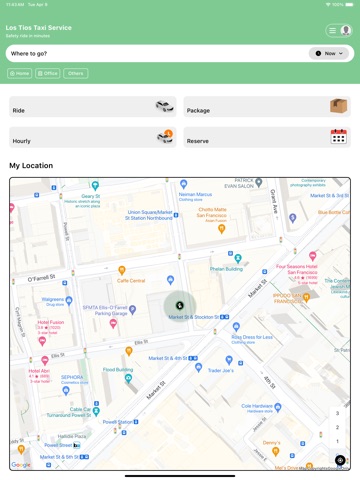Select floor level 1 on map
The height and width of the screenshot is (480, 360).
(x=337, y=441)
